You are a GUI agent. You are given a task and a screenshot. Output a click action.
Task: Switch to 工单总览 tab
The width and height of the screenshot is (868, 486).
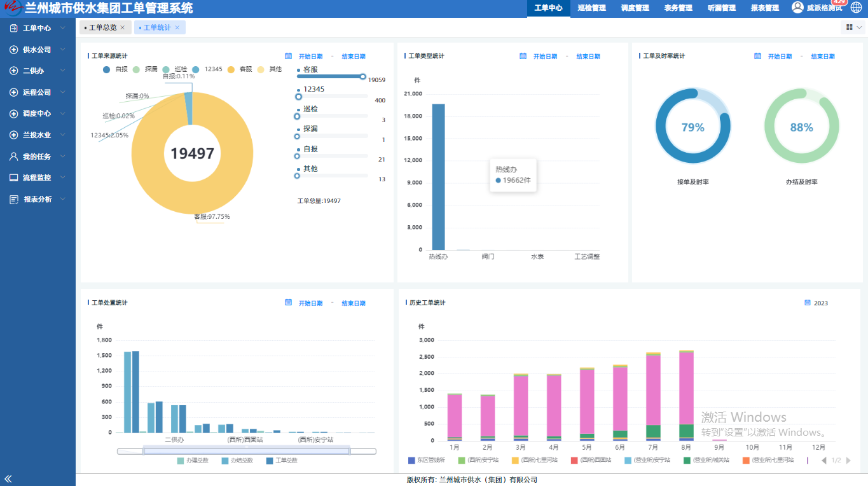click(102, 27)
